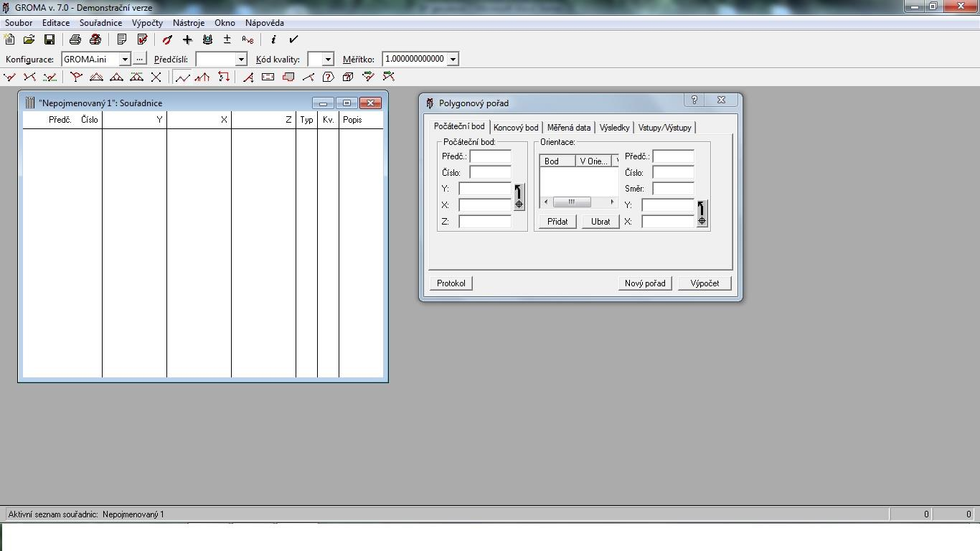
Task: Click the plain list document icon
Action: coord(122,39)
